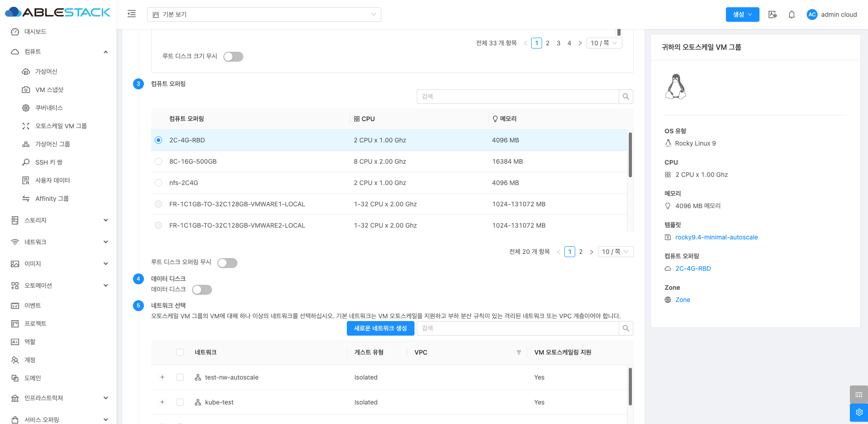The height and width of the screenshot is (424, 868).
Task: Open the notifications bell
Action: click(x=791, y=15)
